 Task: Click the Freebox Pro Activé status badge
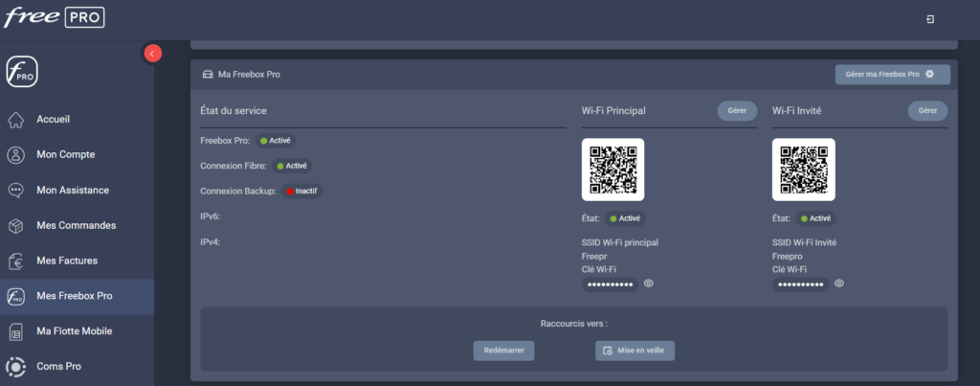pyautogui.click(x=276, y=141)
